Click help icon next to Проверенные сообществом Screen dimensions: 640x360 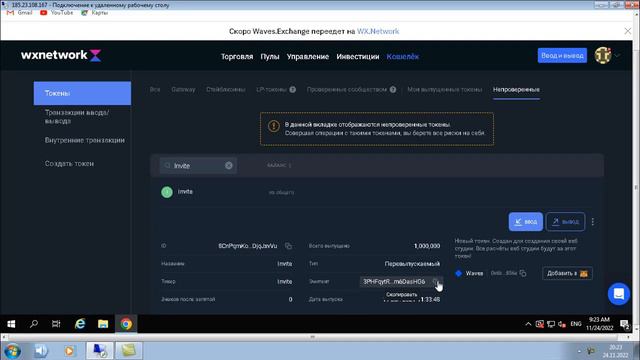pos(393,89)
